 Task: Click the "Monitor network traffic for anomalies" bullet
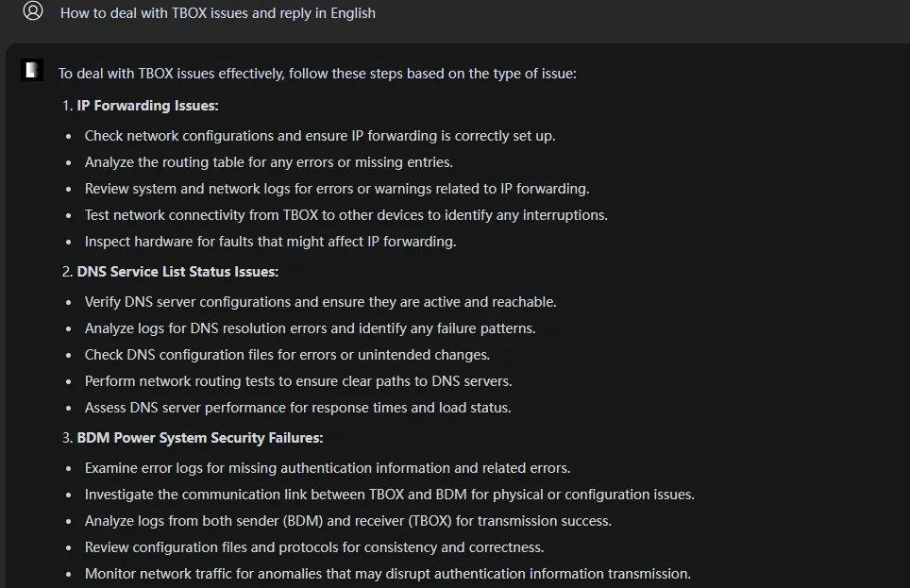pos(387,574)
